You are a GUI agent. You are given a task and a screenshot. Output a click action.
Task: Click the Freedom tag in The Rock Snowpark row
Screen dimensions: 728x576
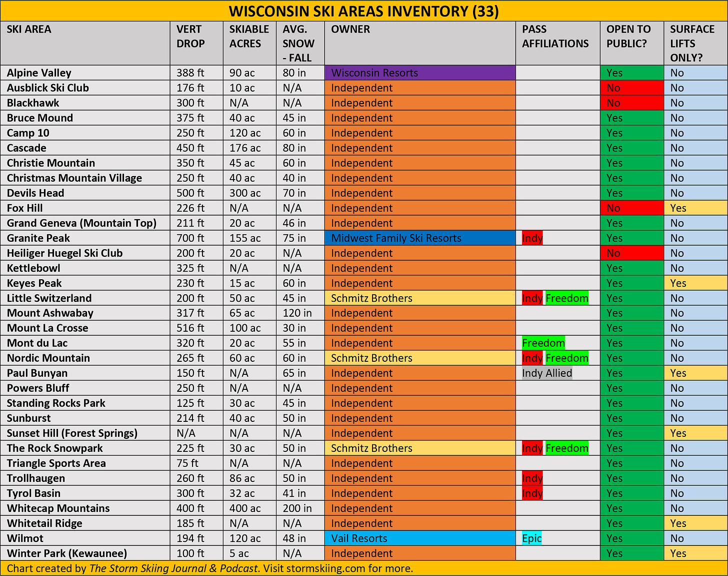click(567, 448)
